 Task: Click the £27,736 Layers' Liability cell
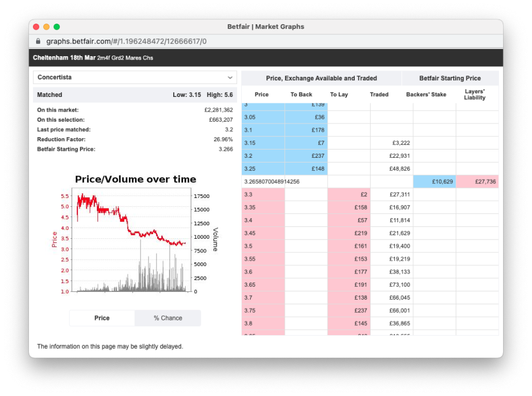click(477, 181)
